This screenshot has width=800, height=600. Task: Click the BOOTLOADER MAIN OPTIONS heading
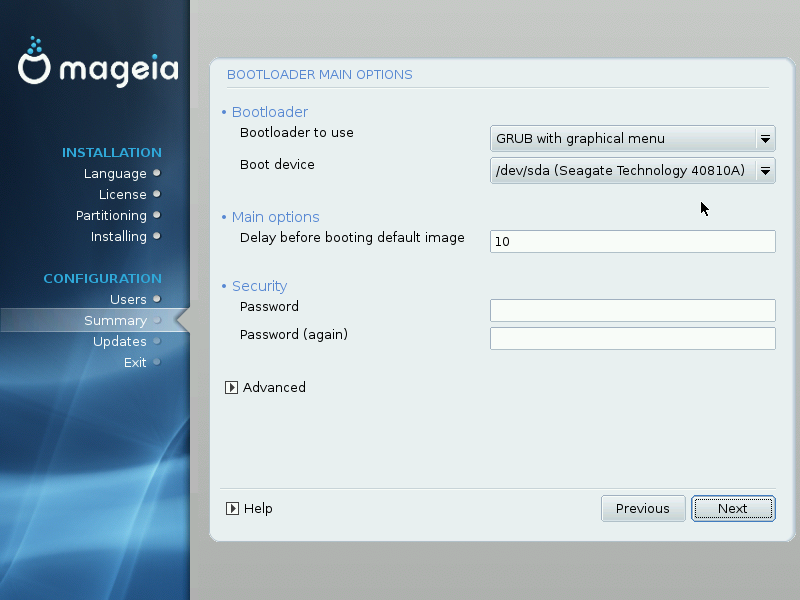click(x=319, y=74)
